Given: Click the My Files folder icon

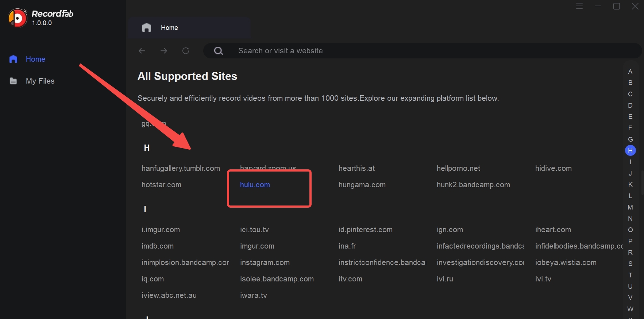Looking at the screenshot, I should (x=14, y=81).
